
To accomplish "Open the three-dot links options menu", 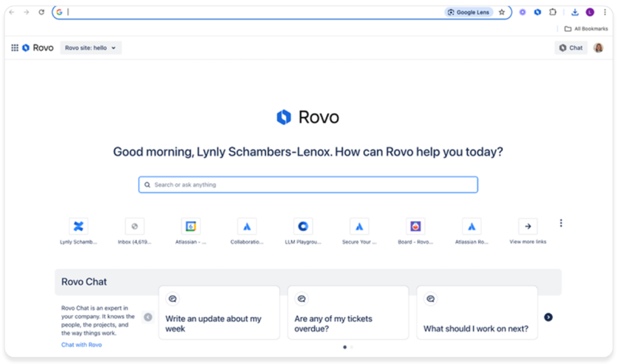I will [561, 223].
